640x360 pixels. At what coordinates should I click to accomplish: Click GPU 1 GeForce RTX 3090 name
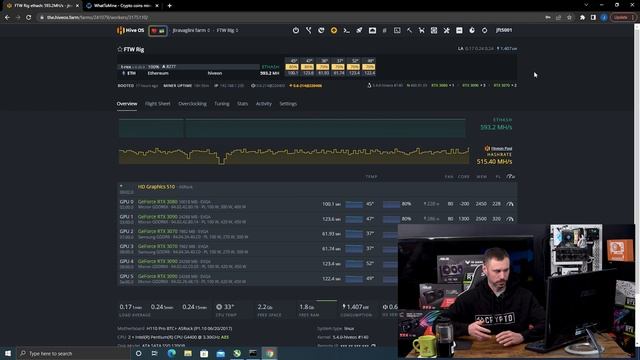(x=158, y=217)
